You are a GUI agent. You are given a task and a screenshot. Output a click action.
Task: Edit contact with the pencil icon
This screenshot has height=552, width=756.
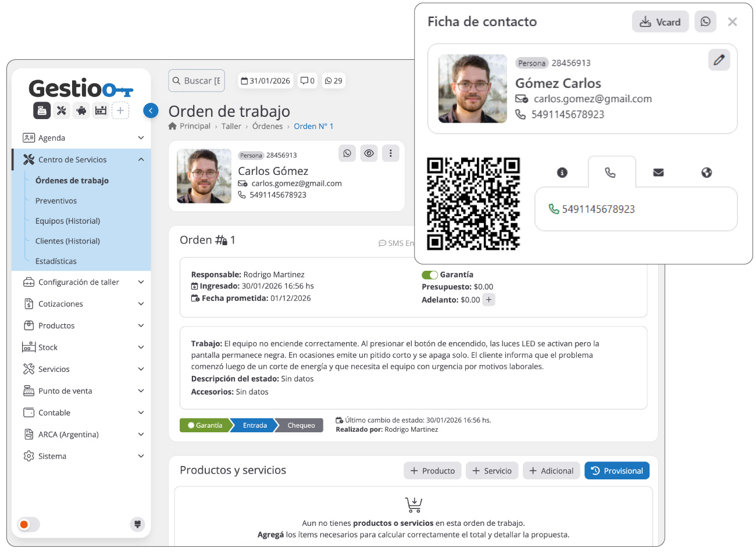719,60
